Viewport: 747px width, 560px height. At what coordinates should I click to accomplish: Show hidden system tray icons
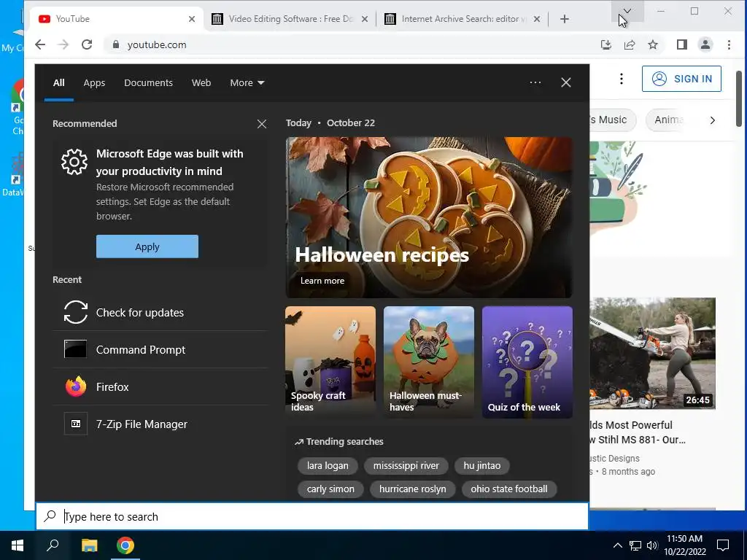pyautogui.click(x=617, y=545)
